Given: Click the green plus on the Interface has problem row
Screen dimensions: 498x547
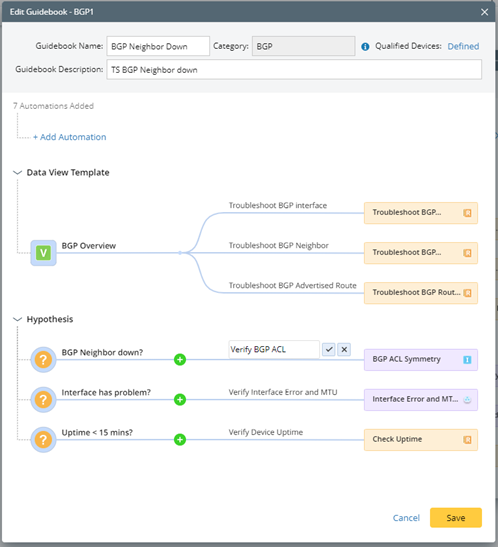Looking at the screenshot, I should pyautogui.click(x=180, y=400).
